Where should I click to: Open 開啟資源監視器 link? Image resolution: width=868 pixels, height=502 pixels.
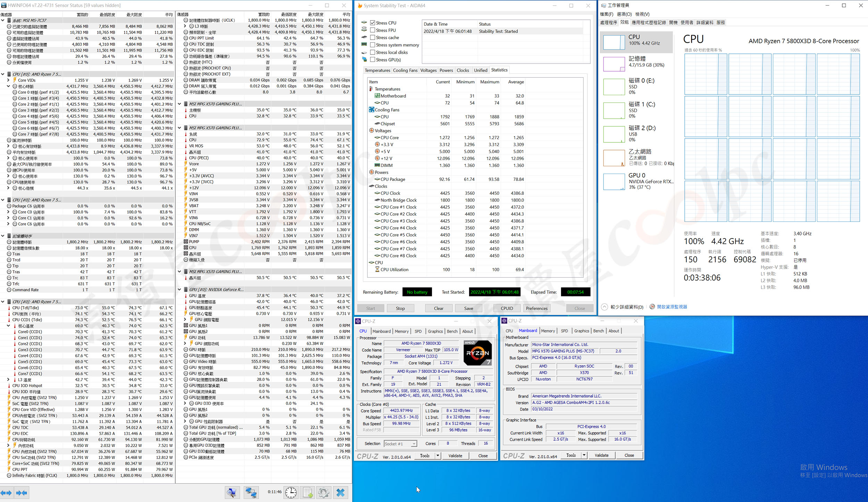click(x=672, y=307)
